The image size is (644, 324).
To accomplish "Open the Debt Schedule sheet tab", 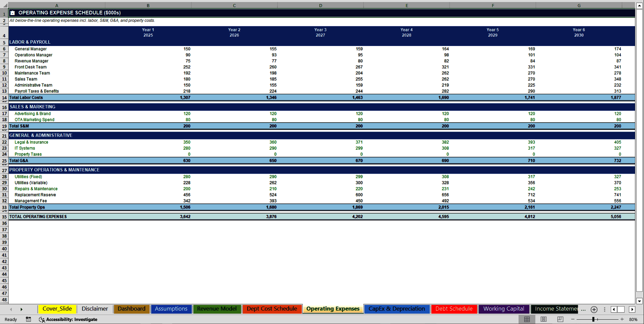I will 454,309.
